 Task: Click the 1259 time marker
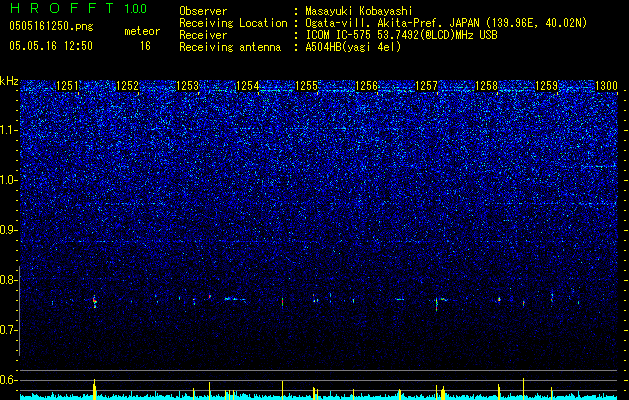tap(546, 85)
